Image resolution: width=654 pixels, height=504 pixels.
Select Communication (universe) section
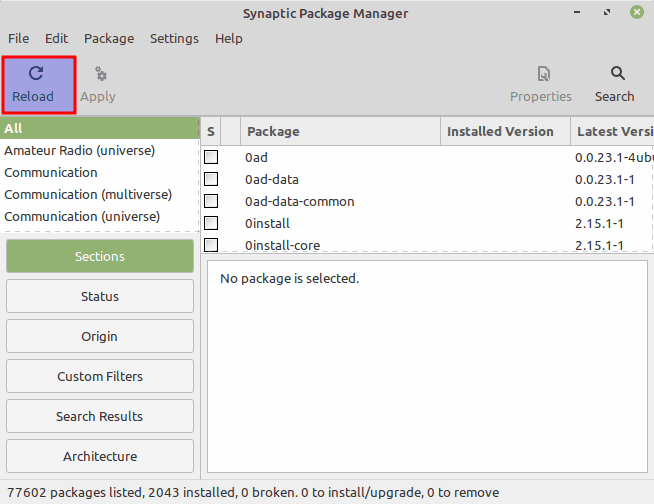tap(100, 217)
